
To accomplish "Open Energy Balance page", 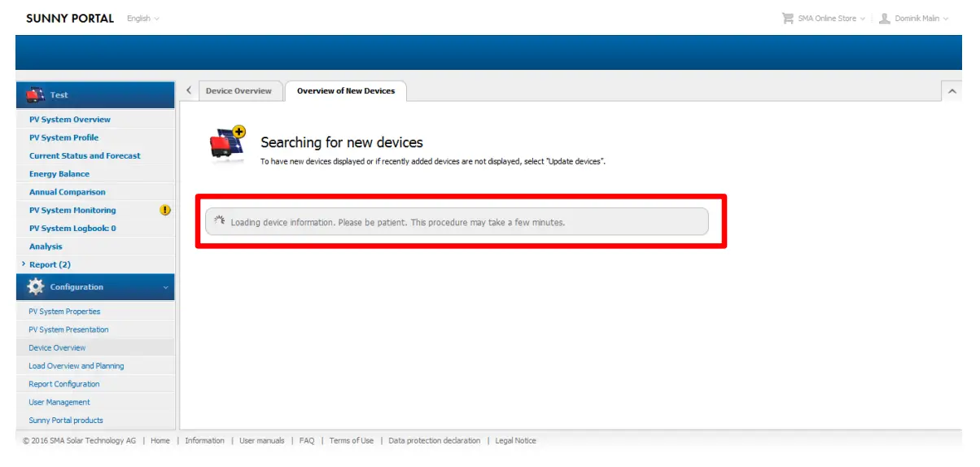I will [59, 174].
